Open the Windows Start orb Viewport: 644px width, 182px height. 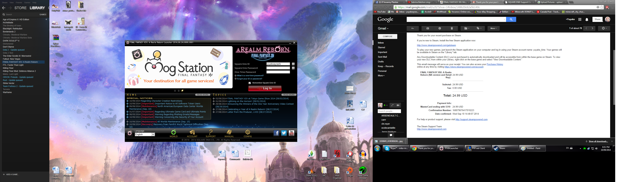(377, 148)
